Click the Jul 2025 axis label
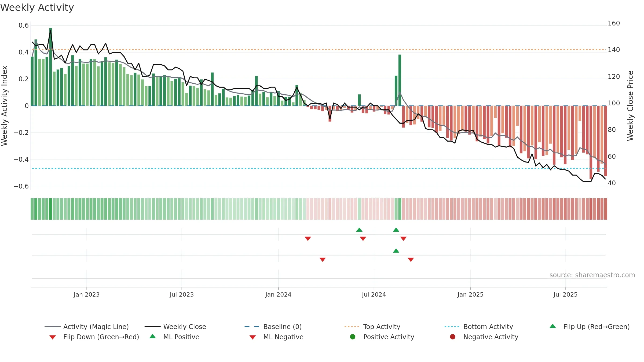This screenshot has height=362, width=644. [565, 294]
